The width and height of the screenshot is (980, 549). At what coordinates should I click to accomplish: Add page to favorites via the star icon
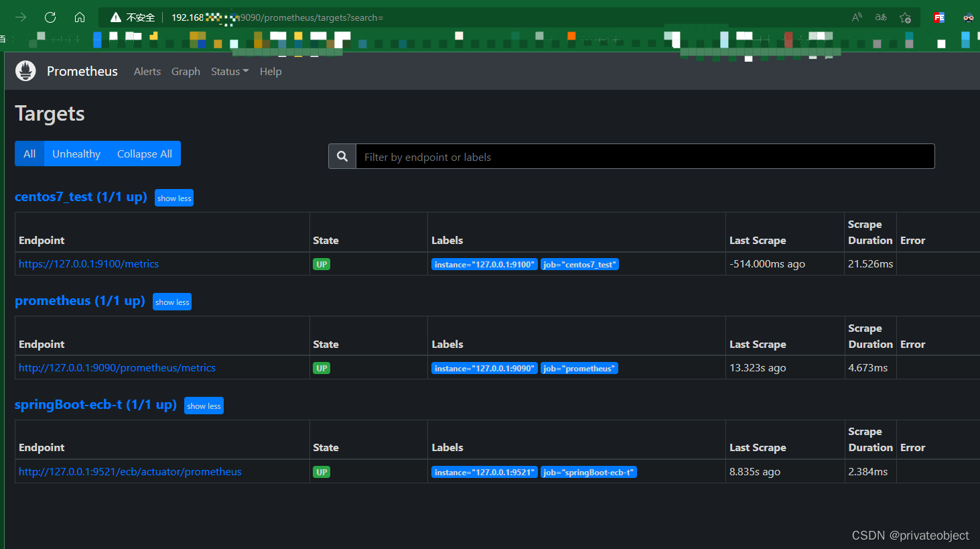coord(905,17)
